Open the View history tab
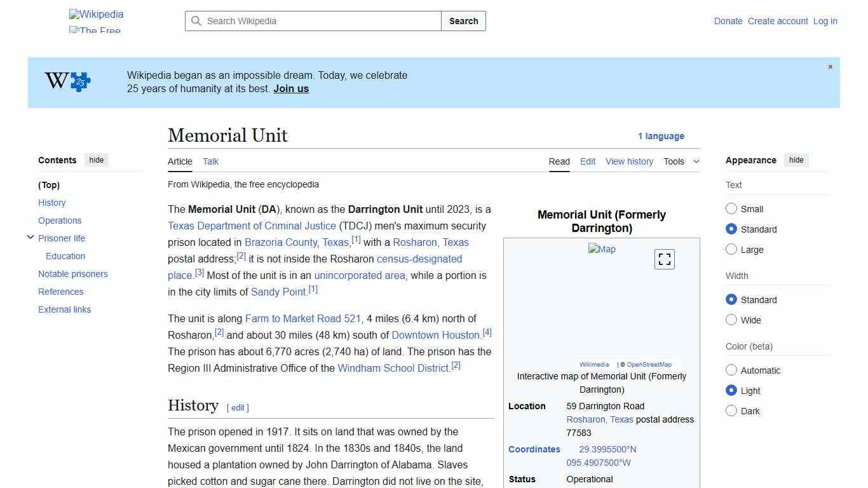Screen dimensions: 868x488 point(628,161)
